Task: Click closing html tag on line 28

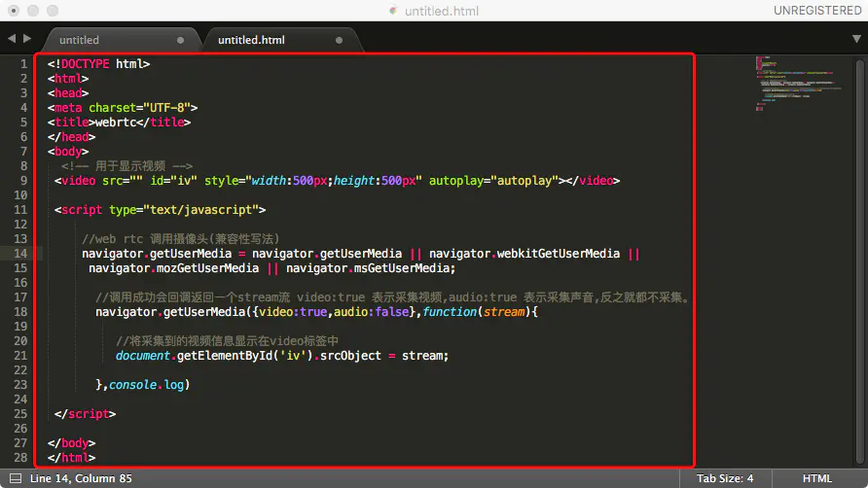Action: click(71, 458)
